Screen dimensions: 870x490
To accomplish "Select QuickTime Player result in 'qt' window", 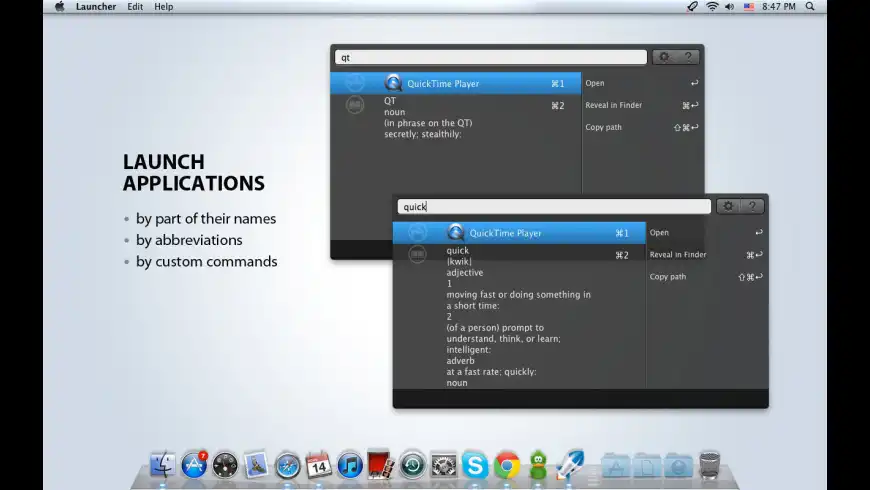I will pos(456,83).
